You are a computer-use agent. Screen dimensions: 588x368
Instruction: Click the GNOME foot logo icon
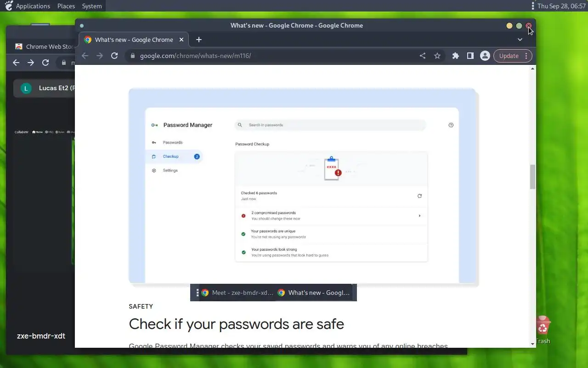click(x=8, y=6)
